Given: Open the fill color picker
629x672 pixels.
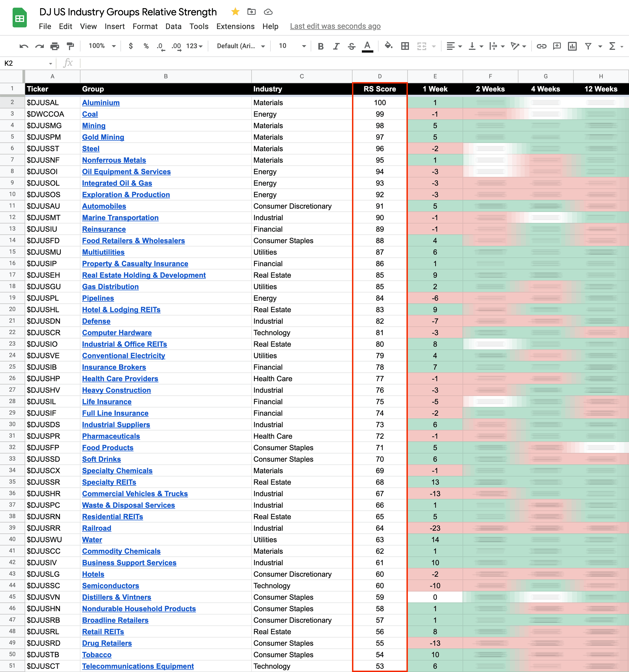Looking at the screenshot, I should 388,46.
